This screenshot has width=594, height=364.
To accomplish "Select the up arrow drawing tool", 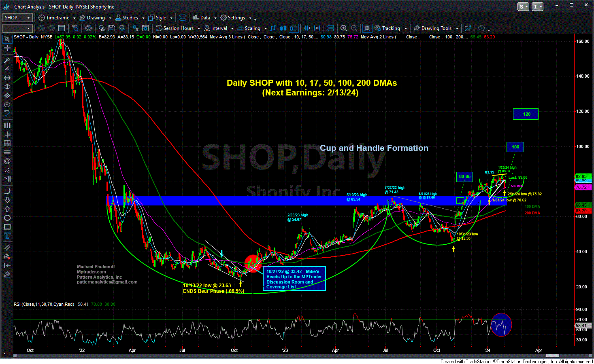I will point(7,209).
